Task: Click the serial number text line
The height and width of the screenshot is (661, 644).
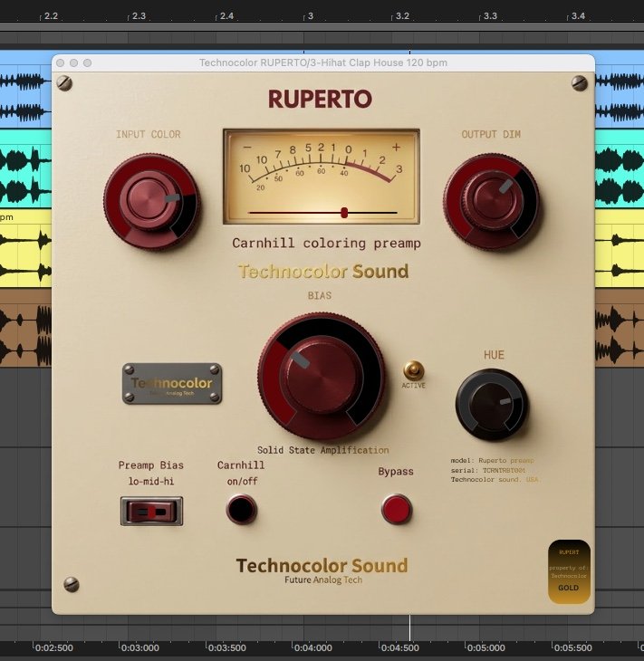Action: 488,470
